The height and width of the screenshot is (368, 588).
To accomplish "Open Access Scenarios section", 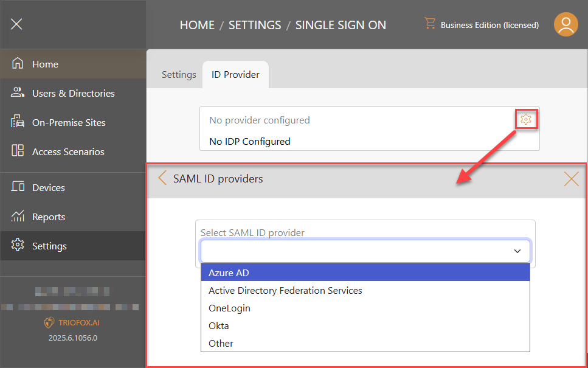I will point(73,152).
